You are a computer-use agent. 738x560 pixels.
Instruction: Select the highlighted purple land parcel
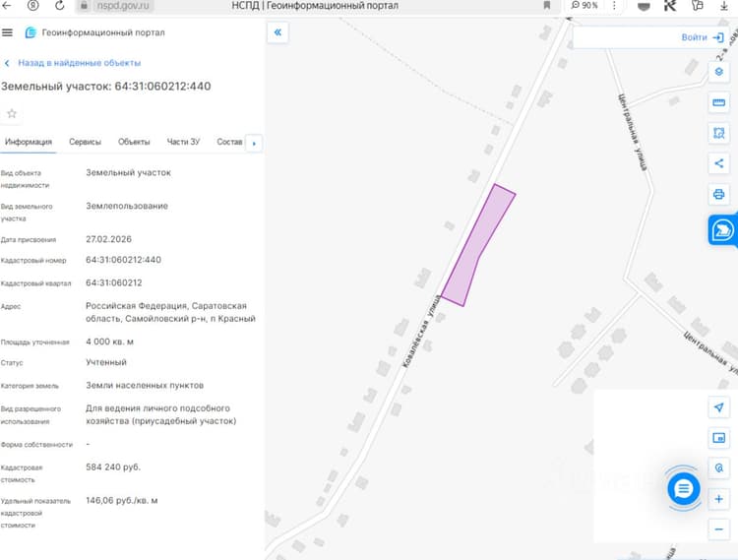coord(476,247)
